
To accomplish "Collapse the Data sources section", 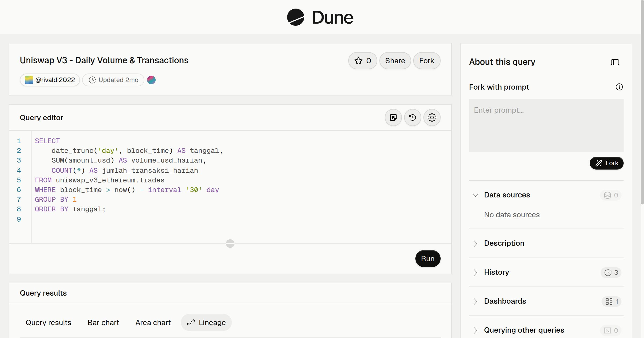I will [475, 195].
